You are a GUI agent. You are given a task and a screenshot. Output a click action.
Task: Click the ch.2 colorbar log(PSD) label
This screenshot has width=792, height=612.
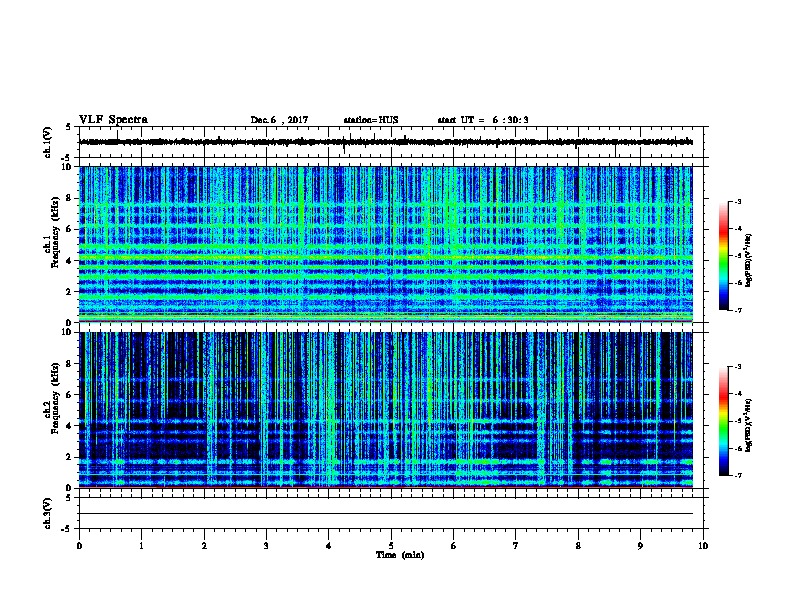coord(748,425)
